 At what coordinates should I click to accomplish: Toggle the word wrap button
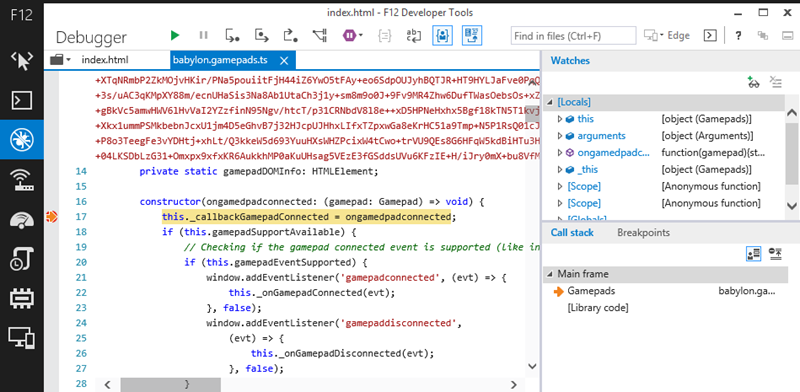click(412, 35)
